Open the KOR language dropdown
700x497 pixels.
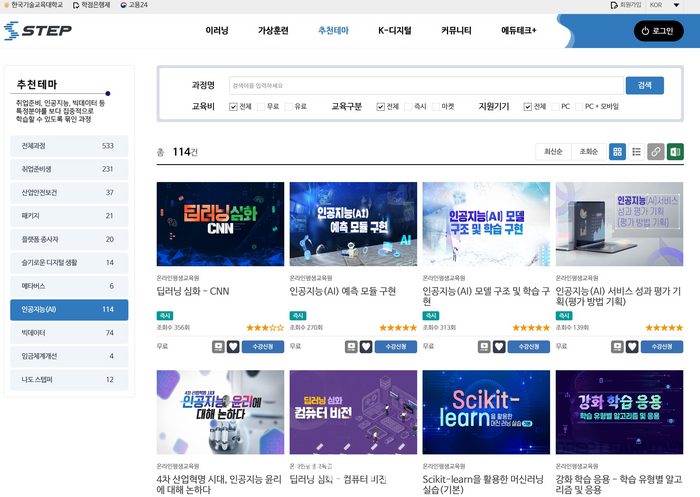coord(661,5)
